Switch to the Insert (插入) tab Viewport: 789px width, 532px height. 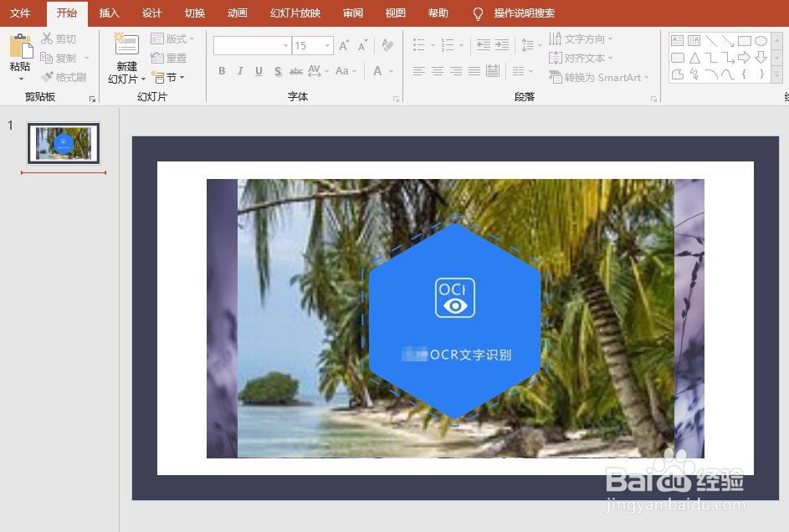pyautogui.click(x=110, y=13)
